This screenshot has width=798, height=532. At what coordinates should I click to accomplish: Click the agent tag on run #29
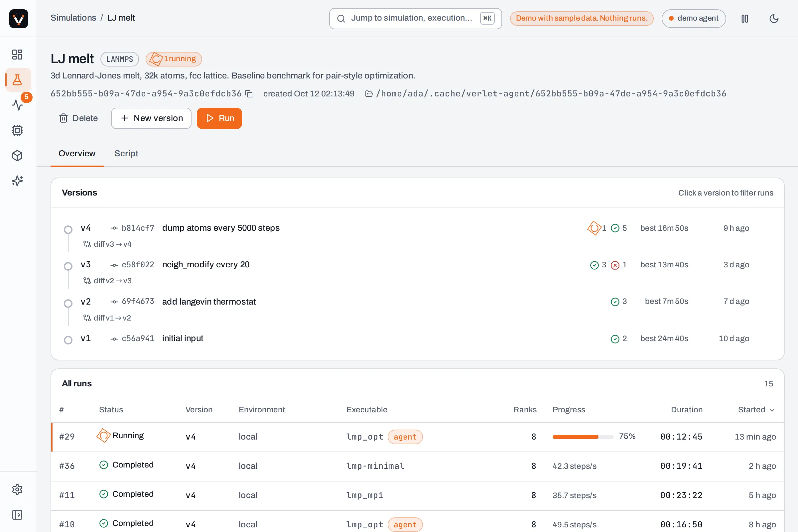coord(405,437)
